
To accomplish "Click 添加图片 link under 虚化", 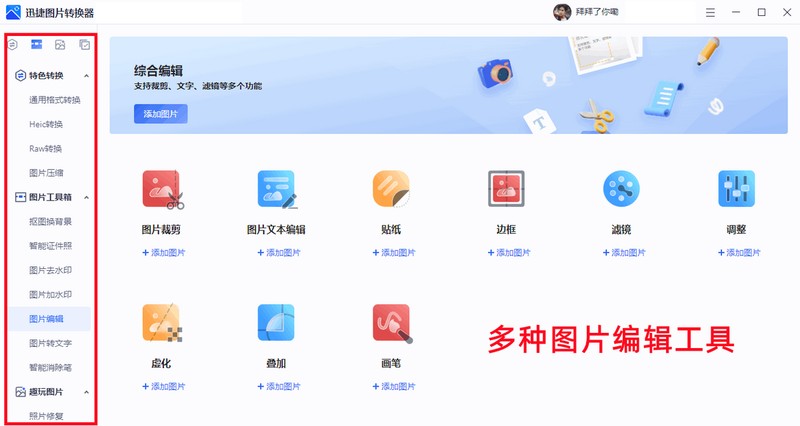I will [163, 387].
